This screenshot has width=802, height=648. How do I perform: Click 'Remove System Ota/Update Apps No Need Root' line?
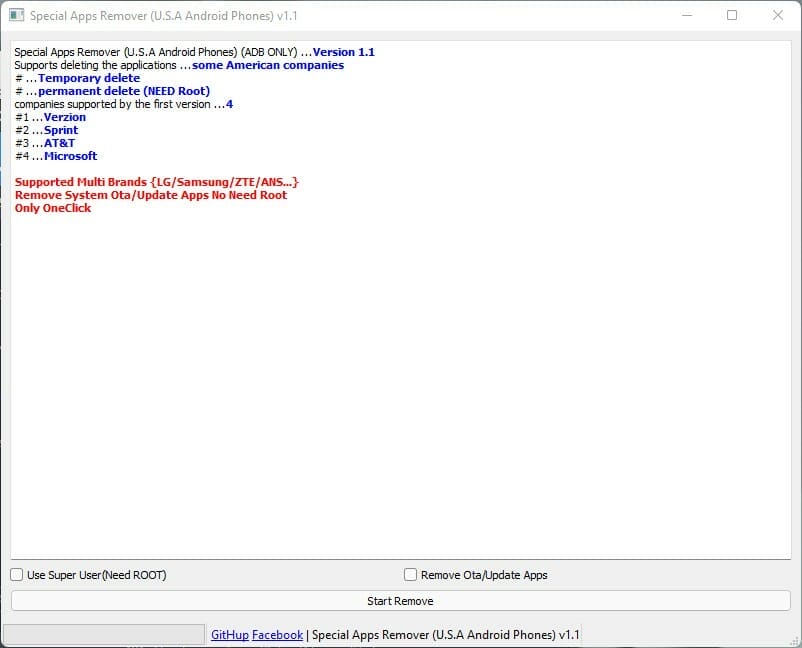[151, 195]
